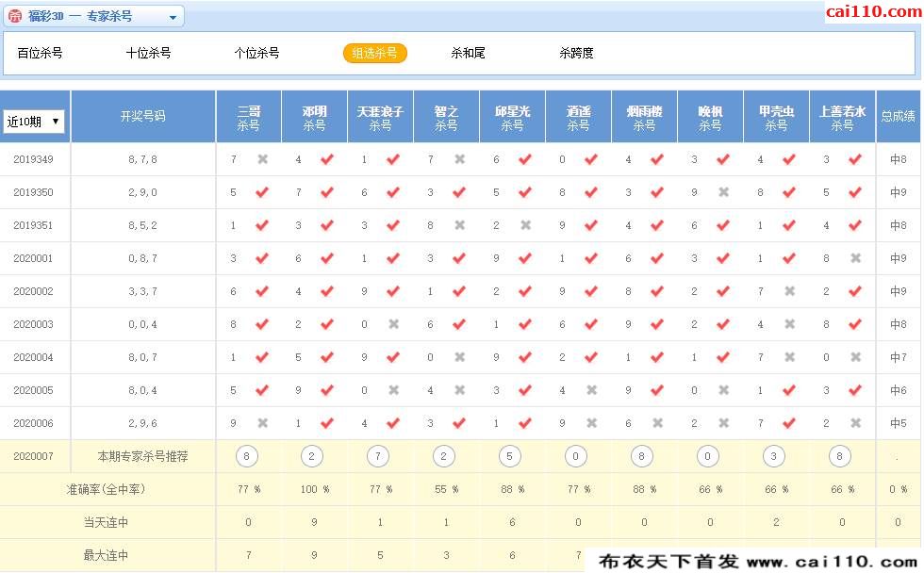Click 上善若水's circled recommendation 8

coord(840,456)
